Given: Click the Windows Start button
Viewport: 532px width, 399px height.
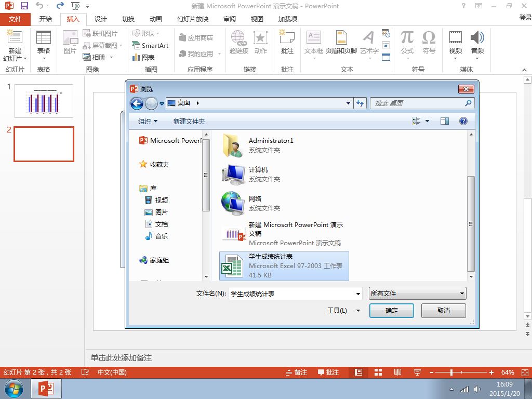Looking at the screenshot, I should click(x=14, y=389).
